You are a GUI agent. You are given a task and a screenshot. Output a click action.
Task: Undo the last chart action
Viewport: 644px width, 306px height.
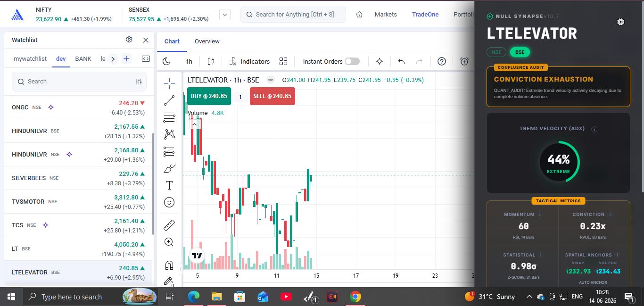pos(401,61)
